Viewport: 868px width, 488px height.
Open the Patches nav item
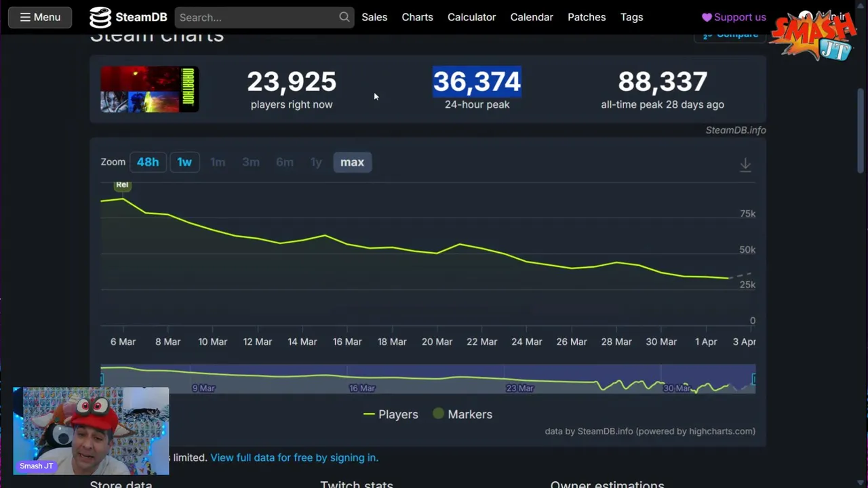tap(587, 17)
